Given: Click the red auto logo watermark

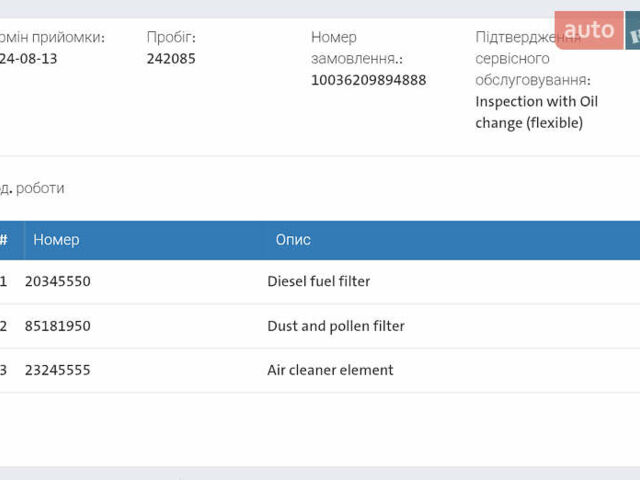Looking at the screenshot, I should [x=589, y=30].
